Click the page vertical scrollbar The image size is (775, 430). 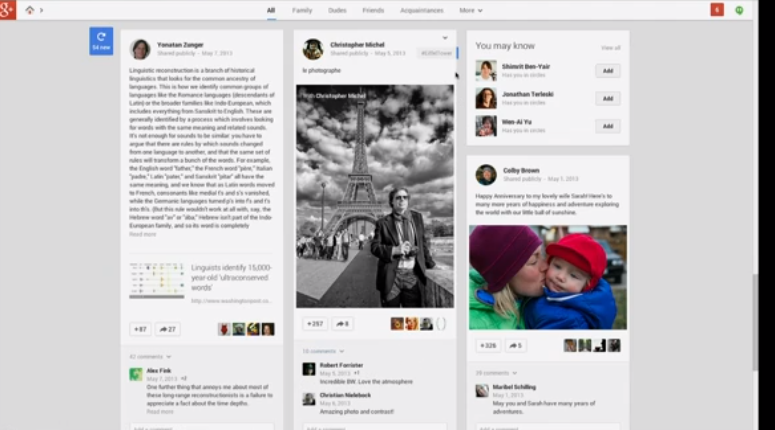click(x=755, y=321)
